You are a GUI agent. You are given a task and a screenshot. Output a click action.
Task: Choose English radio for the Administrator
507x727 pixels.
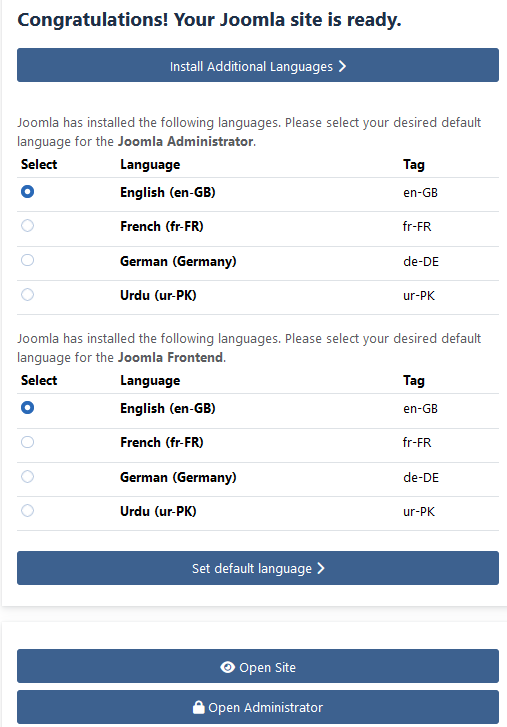tap(27, 191)
